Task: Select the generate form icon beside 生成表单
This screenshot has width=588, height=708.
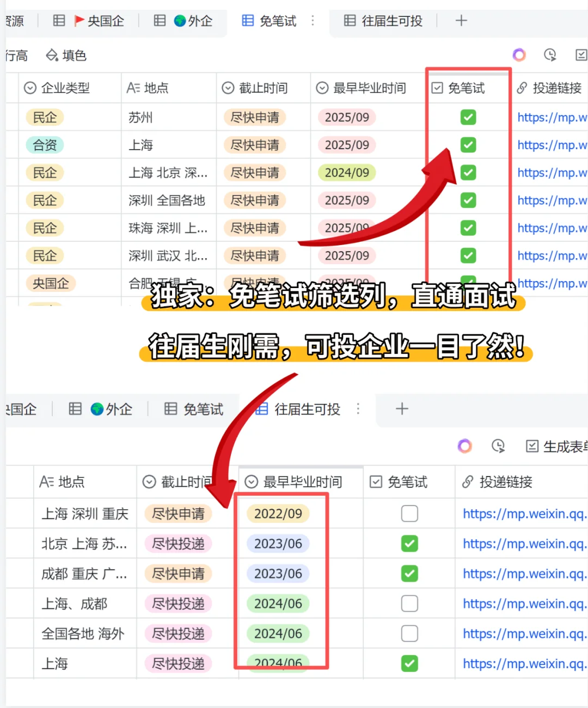Action: click(532, 446)
